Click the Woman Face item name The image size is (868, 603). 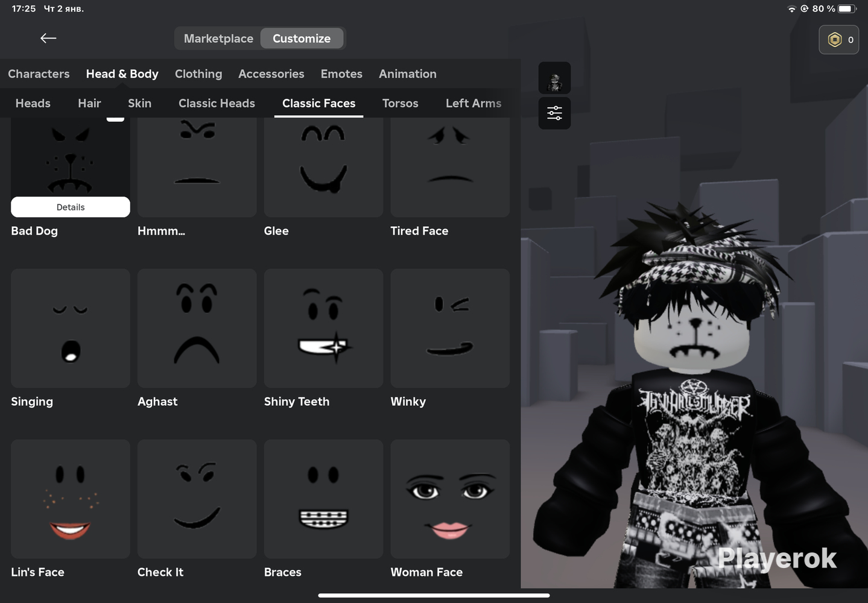[x=426, y=572]
